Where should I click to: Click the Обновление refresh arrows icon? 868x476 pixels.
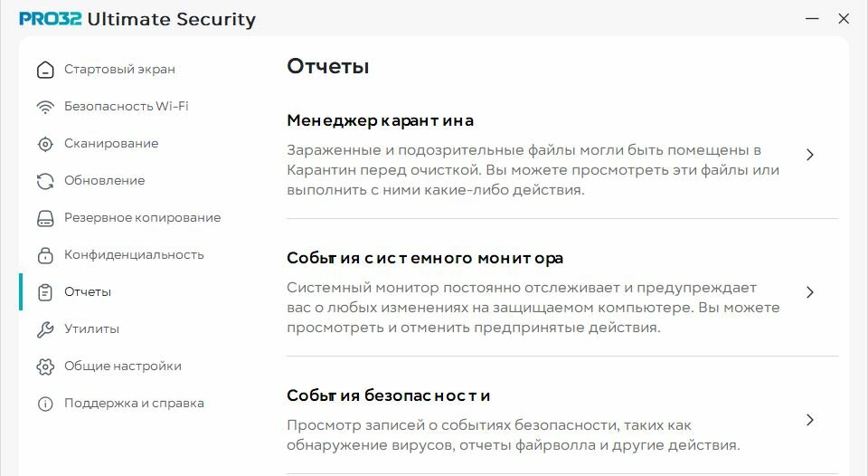[45, 181]
